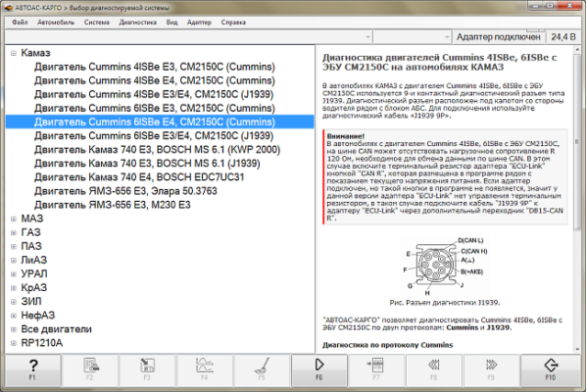The width and height of the screenshot is (586, 392).
Task: Select Двигатель Cummins 4ISBe E4, CM2150C (Cummins)
Action: point(155,80)
